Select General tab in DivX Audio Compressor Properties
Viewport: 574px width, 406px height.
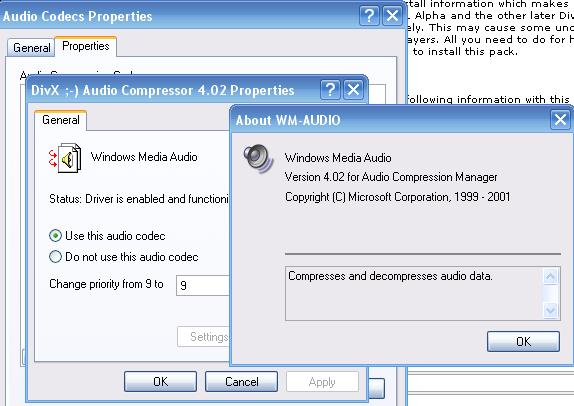60,120
